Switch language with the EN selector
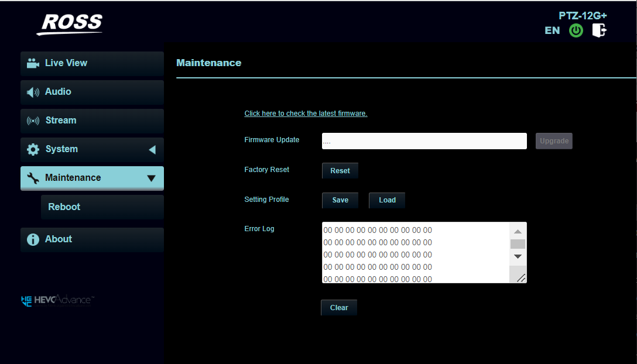This screenshot has height=364, width=637. click(x=552, y=30)
